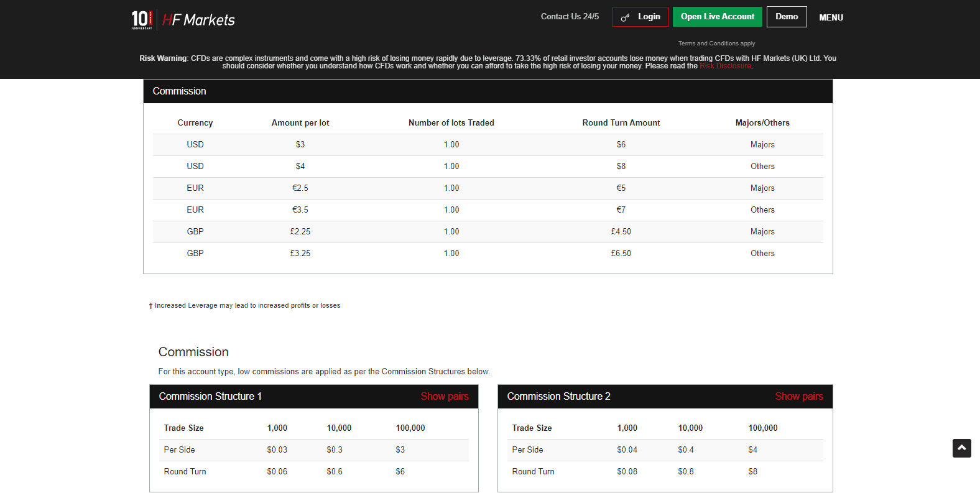The width and height of the screenshot is (980, 493).
Task: Click the Commission Structure 1 heading
Action: 210,397
